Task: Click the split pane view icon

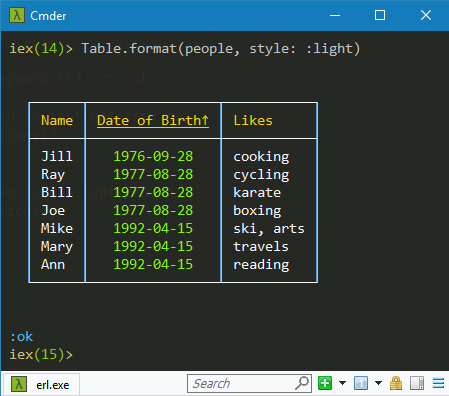Action: pos(417,383)
